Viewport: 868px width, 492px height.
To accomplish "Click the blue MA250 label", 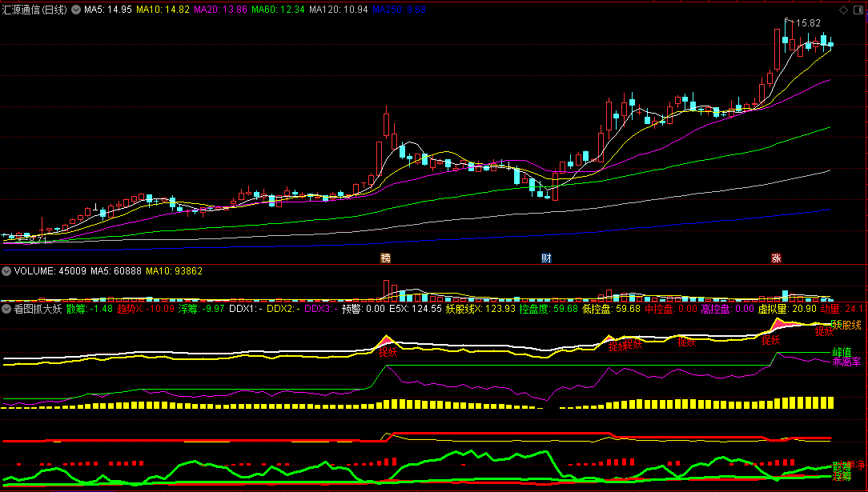I will pos(399,10).
